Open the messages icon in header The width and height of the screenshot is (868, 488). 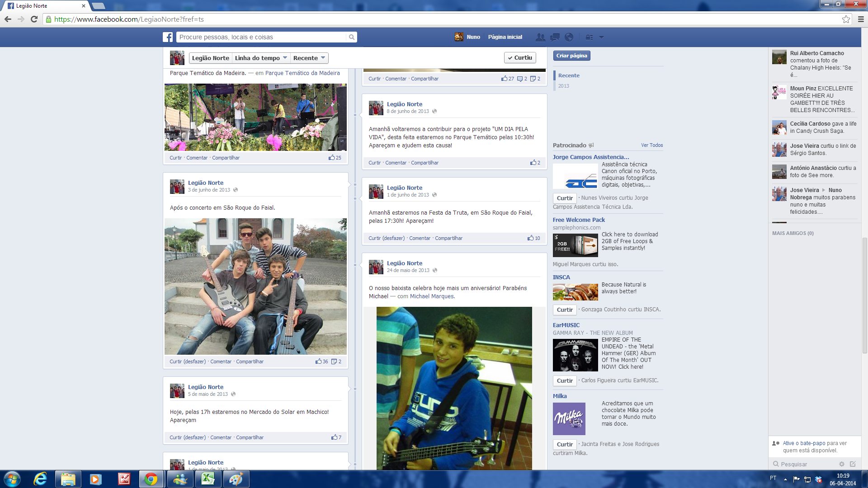pyautogui.click(x=555, y=37)
